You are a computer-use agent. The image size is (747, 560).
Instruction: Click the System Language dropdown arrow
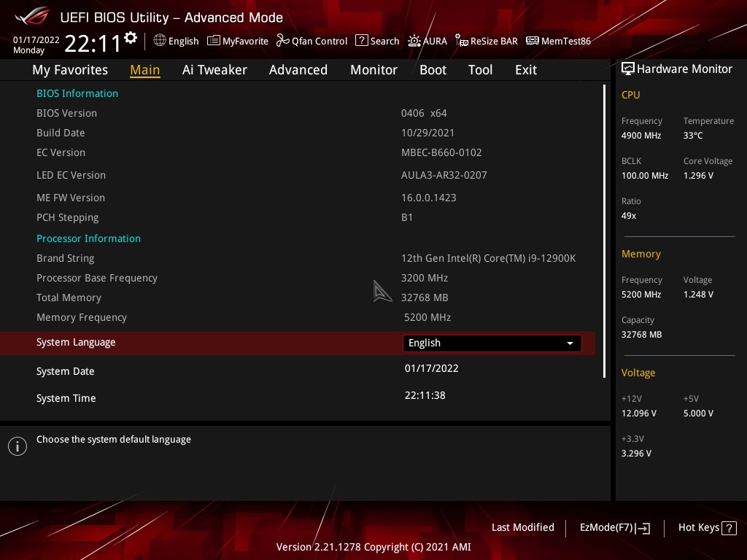tap(570, 343)
